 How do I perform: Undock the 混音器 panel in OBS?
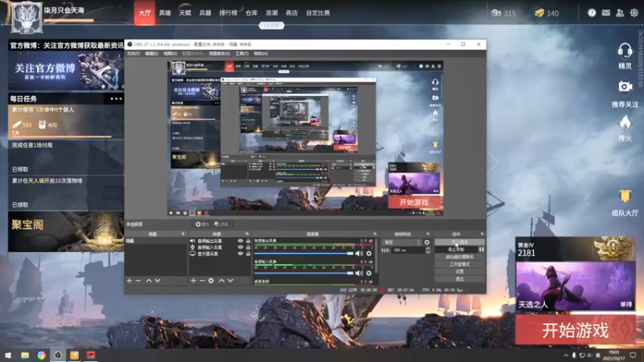click(374, 234)
